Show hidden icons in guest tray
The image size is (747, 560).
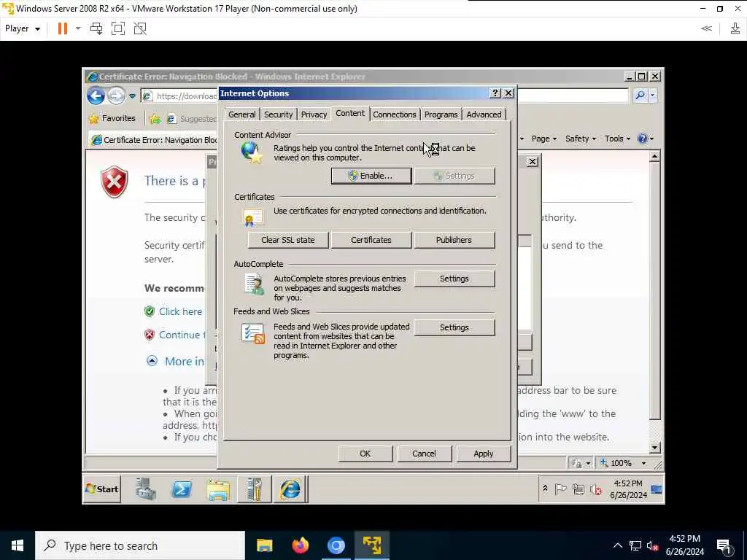pos(545,489)
